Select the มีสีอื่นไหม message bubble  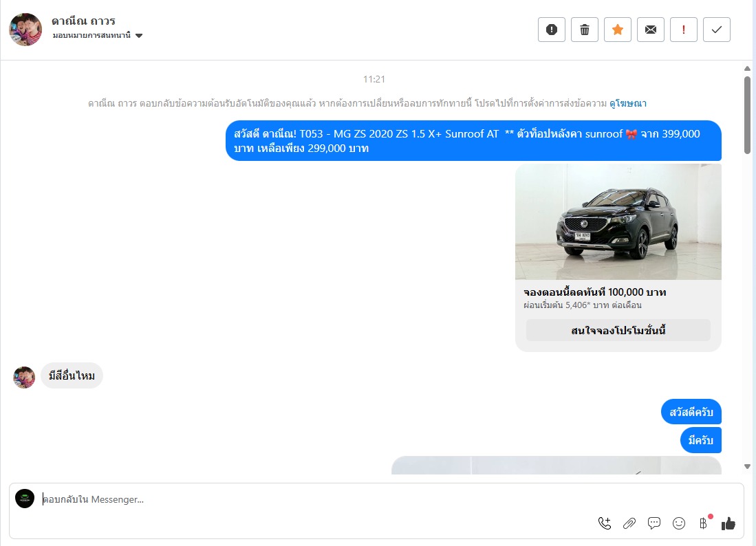tap(72, 376)
